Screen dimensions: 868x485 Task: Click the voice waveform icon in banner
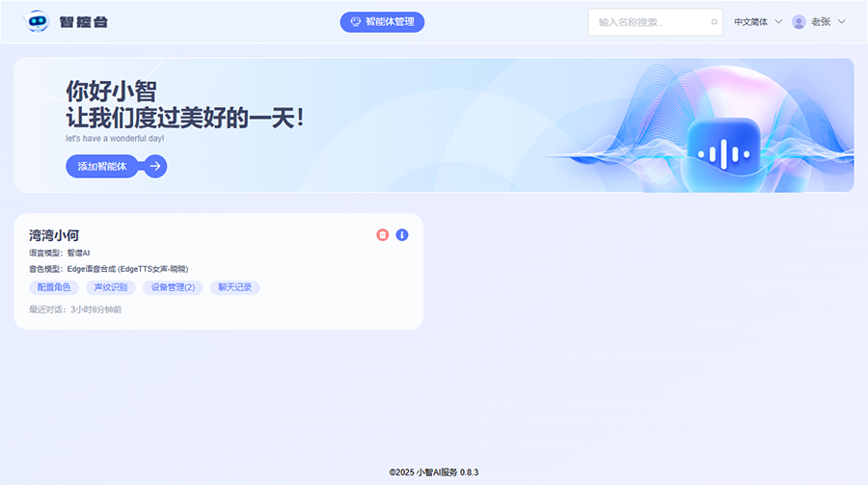(723, 153)
